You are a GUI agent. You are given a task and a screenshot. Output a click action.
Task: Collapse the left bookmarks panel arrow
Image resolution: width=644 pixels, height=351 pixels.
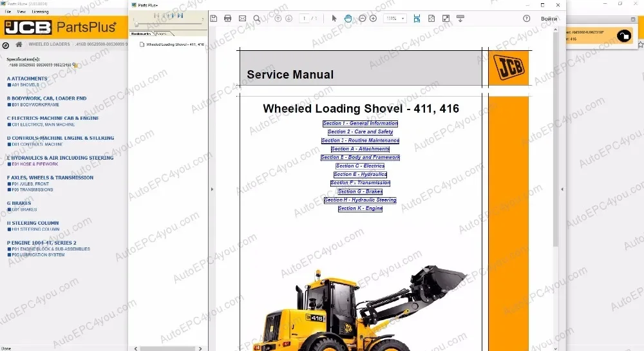(212, 189)
